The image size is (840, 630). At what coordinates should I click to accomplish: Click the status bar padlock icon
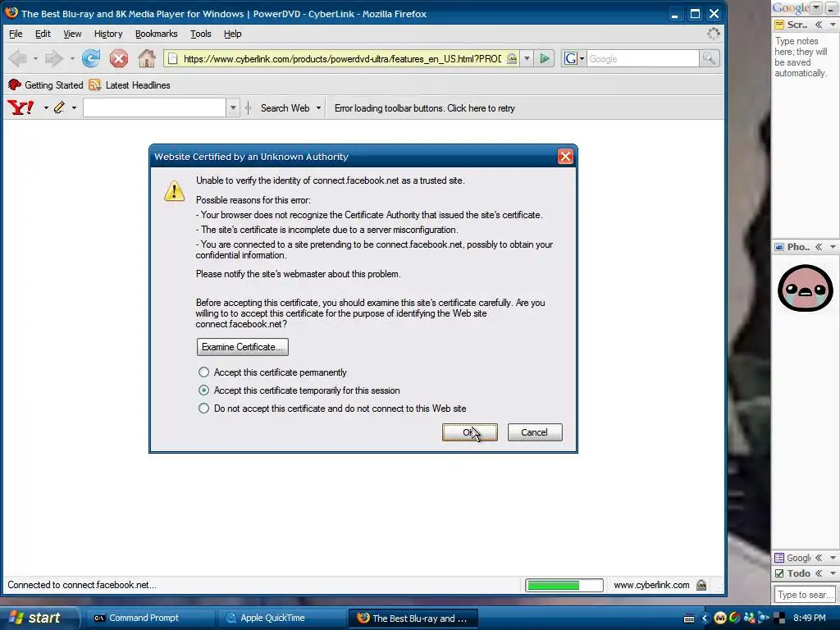pyautogui.click(x=701, y=585)
